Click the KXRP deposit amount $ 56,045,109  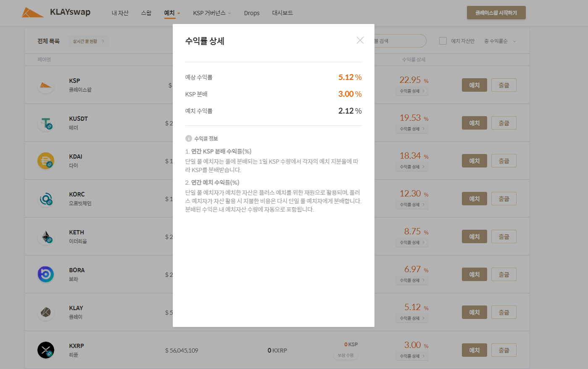(x=182, y=350)
